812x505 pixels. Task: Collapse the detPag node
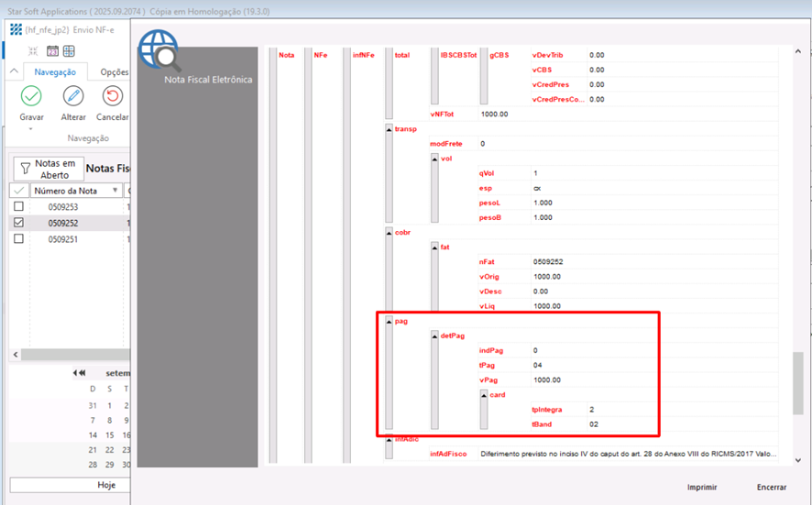435,336
